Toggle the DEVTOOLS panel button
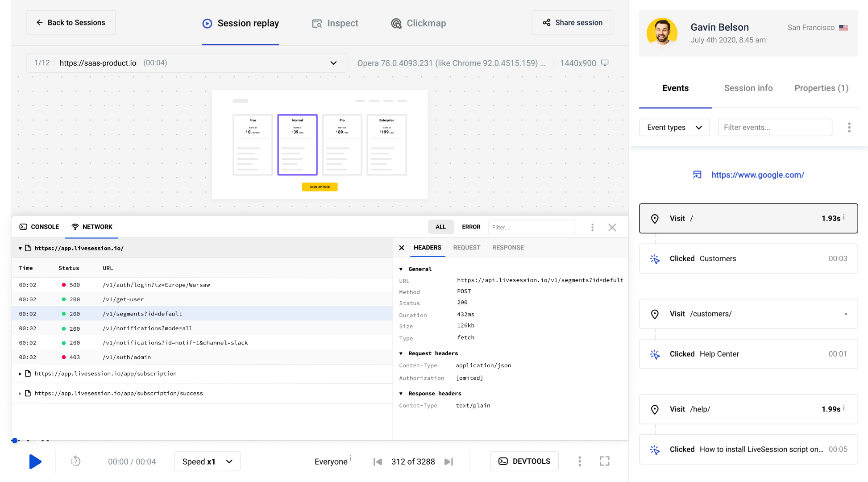 pyautogui.click(x=524, y=461)
